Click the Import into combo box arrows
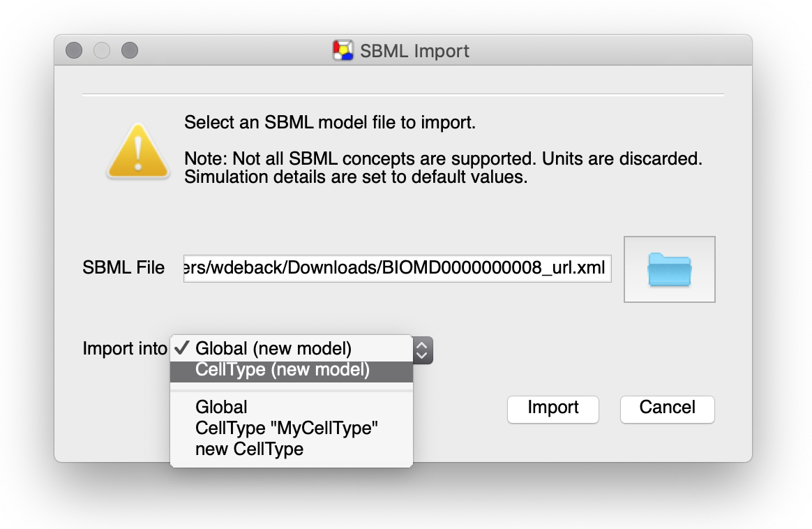 (422, 350)
